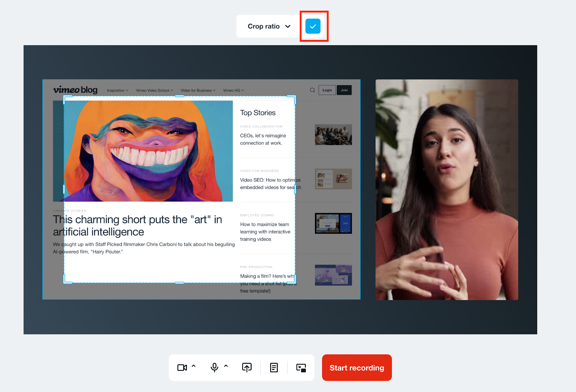Click the bottom-center crop resize handle
576x392 pixels.
[180, 283]
